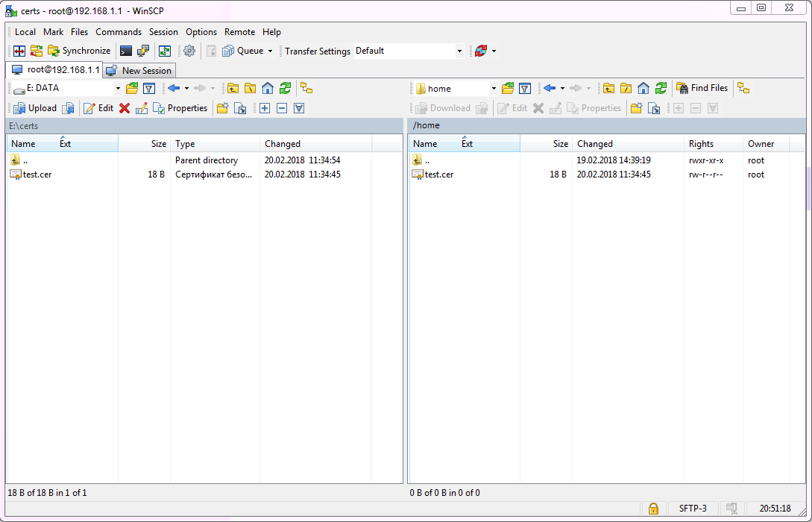
Task: Open the terminal console icon
Action: tap(126, 51)
